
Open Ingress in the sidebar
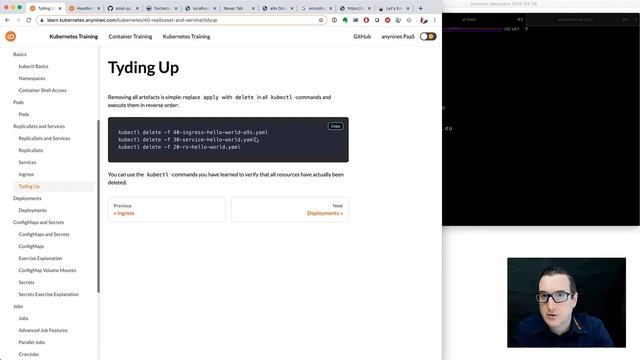[x=26, y=174]
